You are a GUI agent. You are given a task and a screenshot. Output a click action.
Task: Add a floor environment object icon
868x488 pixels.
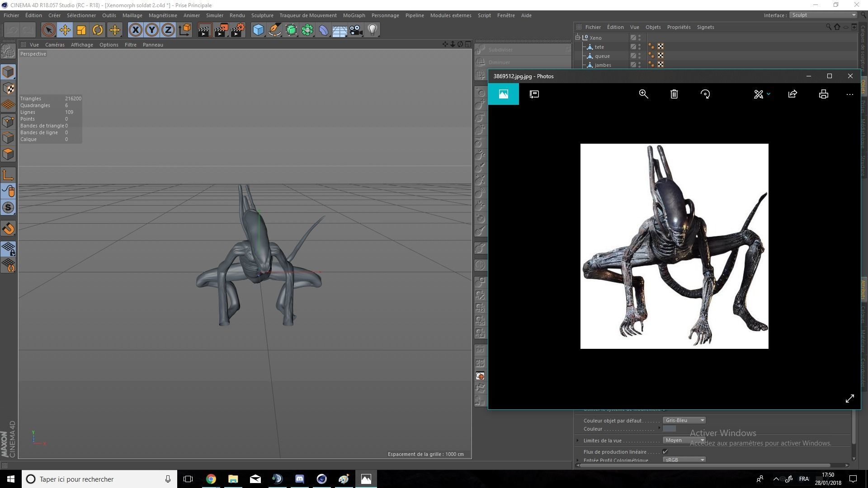(x=340, y=30)
